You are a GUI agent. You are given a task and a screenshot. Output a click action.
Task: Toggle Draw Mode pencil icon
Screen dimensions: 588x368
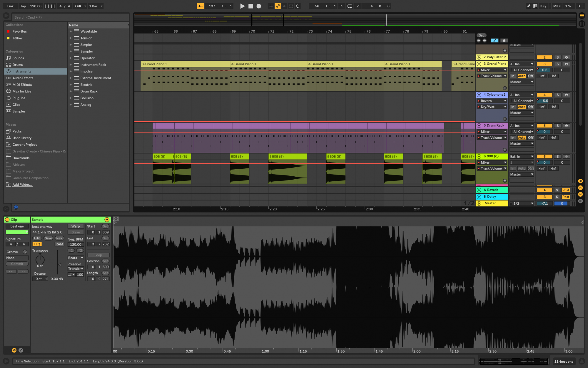point(529,6)
